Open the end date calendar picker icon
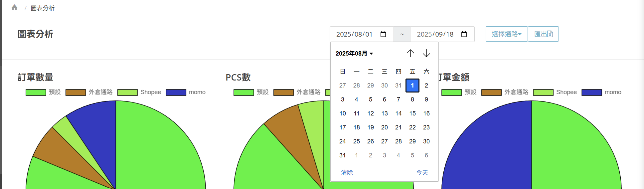The height and width of the screenshot is (189, 644). point(464,34)
